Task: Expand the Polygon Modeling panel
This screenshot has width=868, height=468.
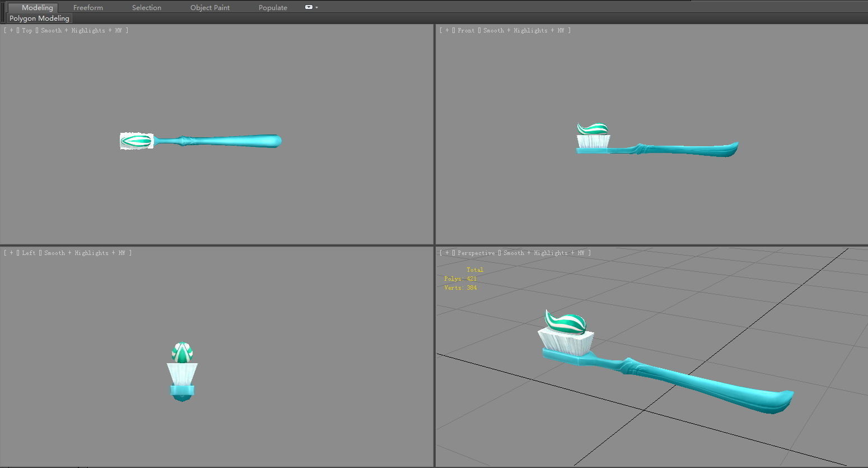Action: click(39, 18)
